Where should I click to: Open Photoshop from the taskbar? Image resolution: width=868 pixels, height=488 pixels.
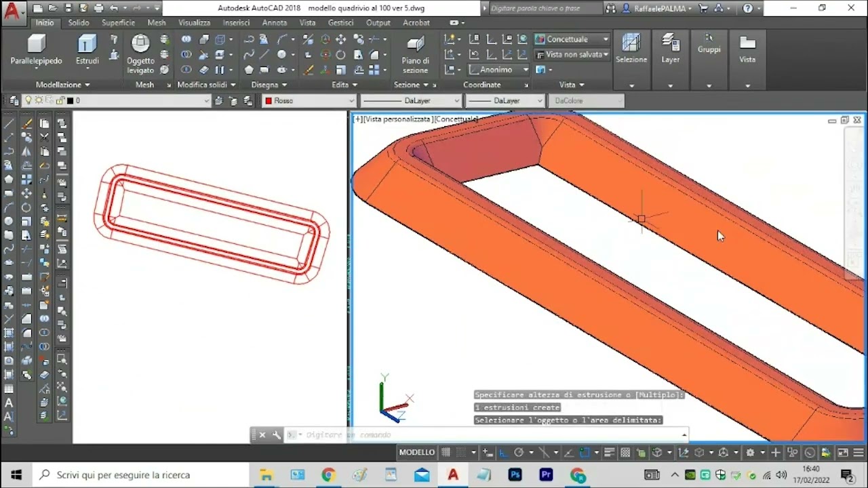pos(515,474)
